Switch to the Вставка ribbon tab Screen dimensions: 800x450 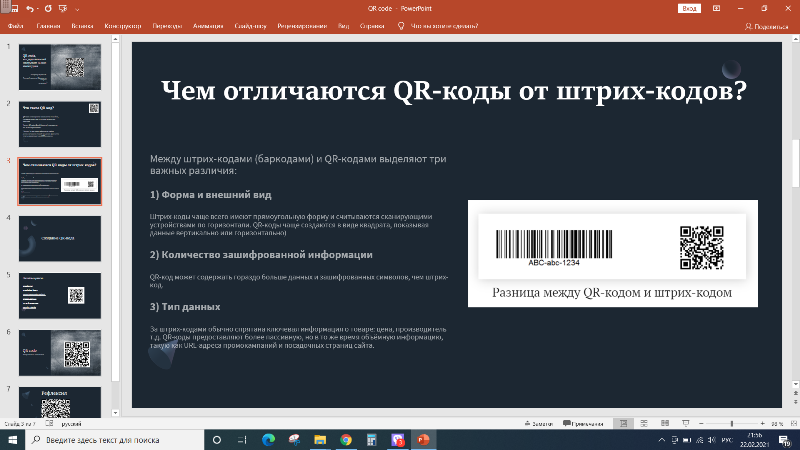82,26
